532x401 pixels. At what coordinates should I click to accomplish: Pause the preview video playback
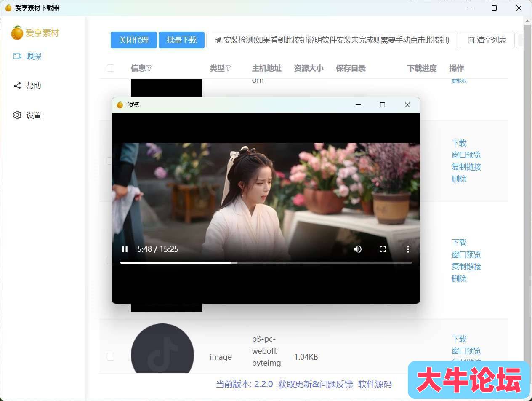125,249
